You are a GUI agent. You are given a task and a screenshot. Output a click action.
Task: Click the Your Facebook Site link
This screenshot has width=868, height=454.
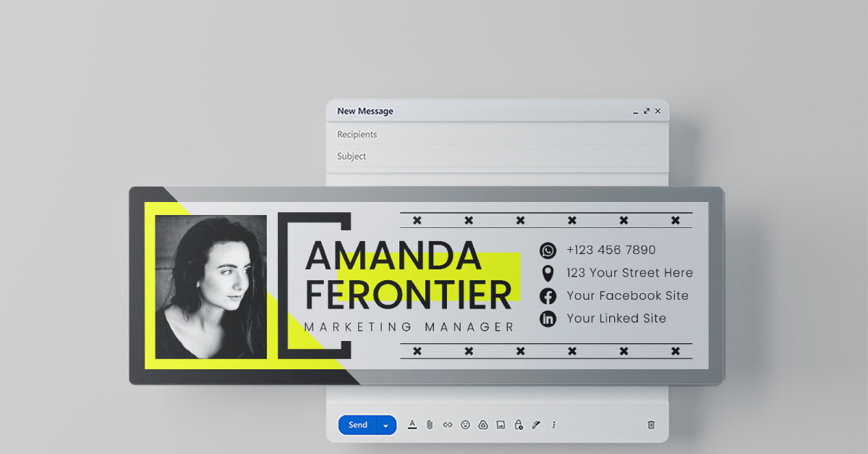(627, 295)
